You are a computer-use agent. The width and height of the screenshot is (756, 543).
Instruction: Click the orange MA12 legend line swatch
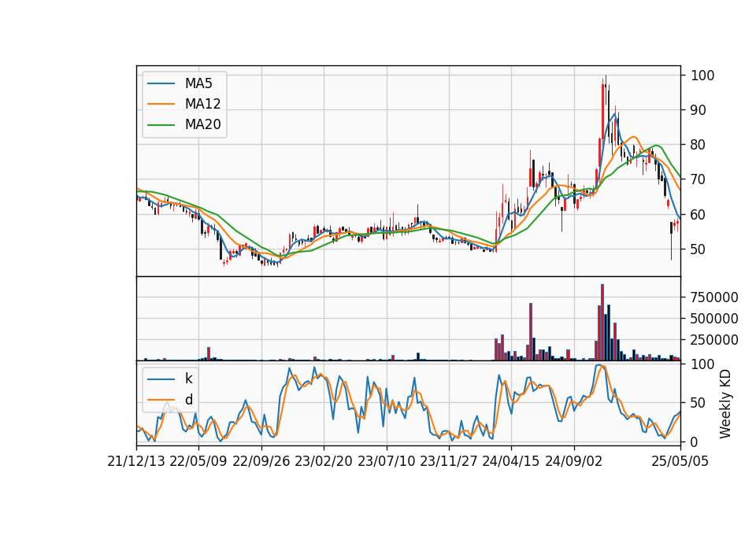[x=161, y=104]
